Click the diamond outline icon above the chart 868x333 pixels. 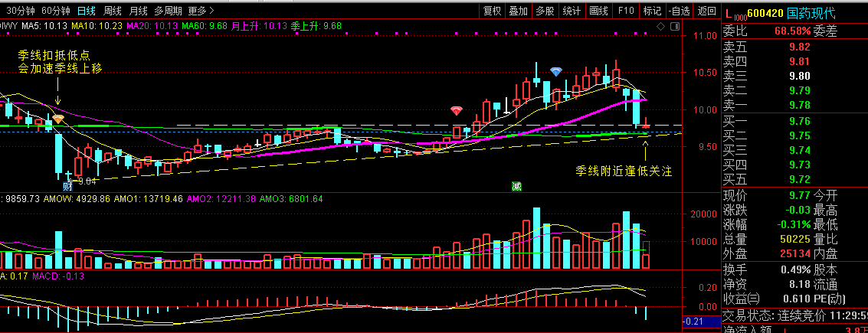click(661, 27)
